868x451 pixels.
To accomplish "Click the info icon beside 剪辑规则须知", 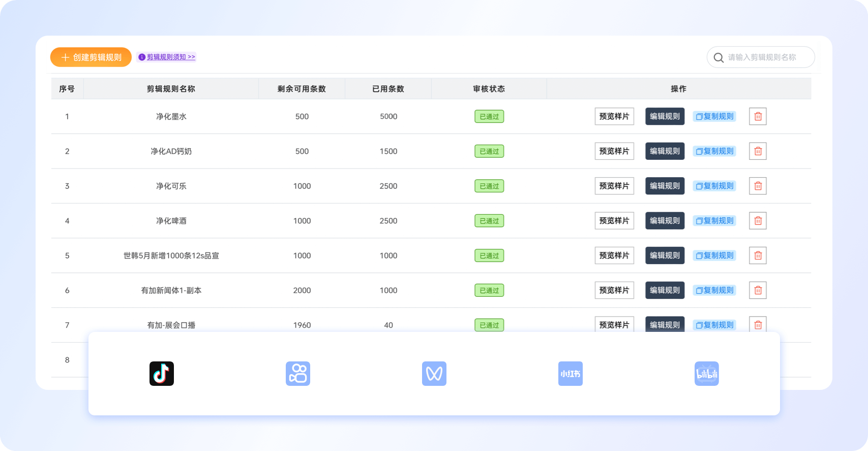I will point(142,57).
